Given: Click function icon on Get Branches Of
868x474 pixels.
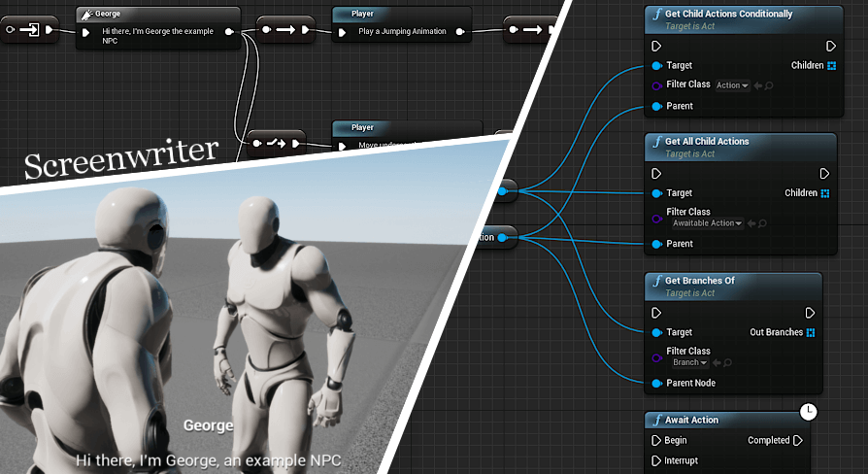Looking at the screenshot, I should (x=657, y=281).
